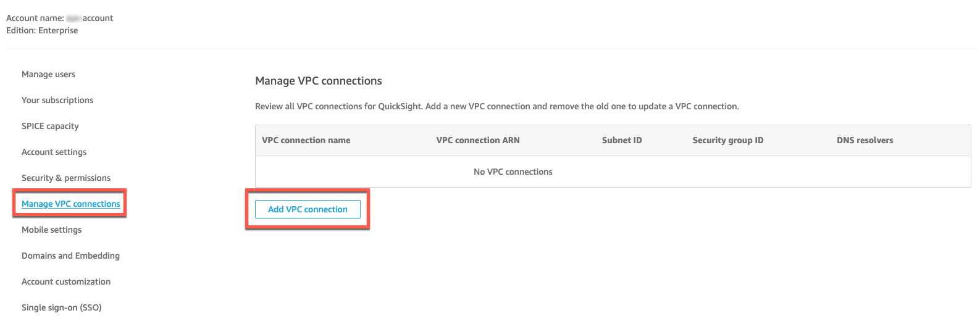Go to Your subscriptions
Viewport: 980px width, 321px height.
click(57, 100)
